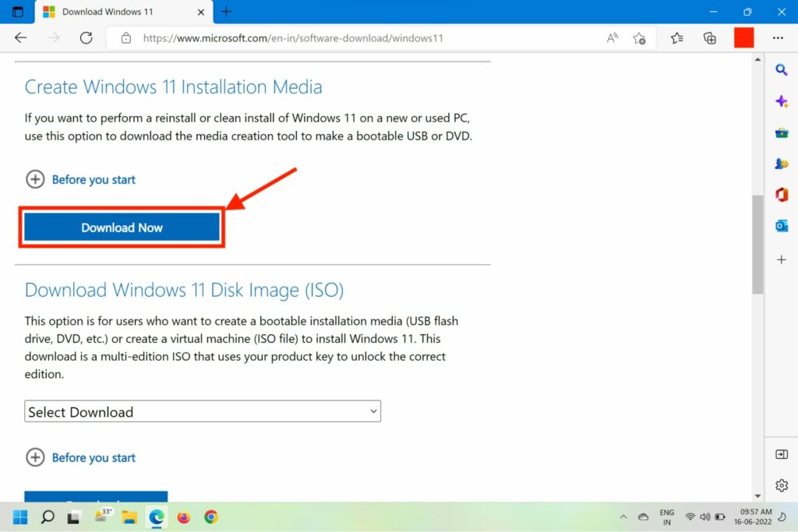
Task: Click the Download Now button
Action: coord(122,227)
